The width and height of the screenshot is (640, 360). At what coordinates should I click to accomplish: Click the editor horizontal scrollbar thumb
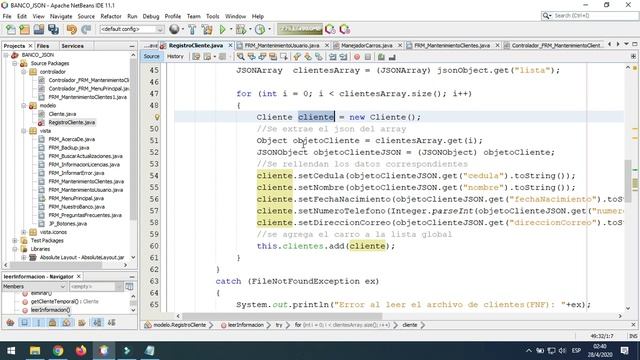[282, 316]
